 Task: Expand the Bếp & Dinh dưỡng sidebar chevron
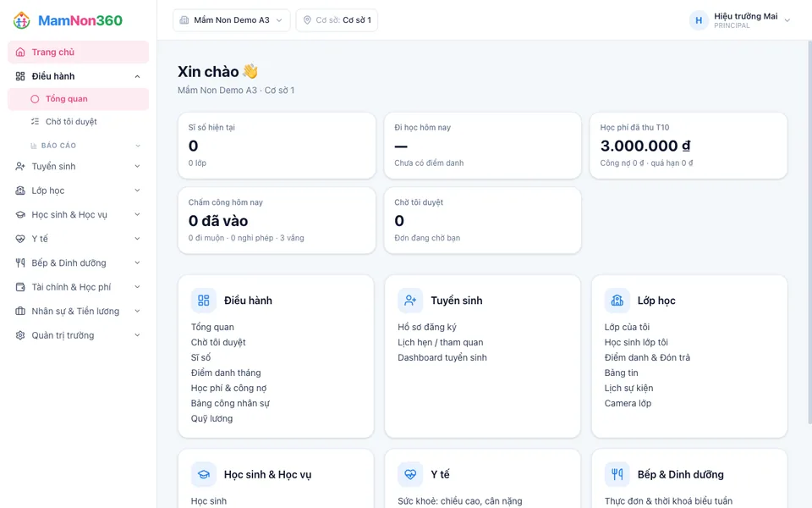[x=137, y=262]
